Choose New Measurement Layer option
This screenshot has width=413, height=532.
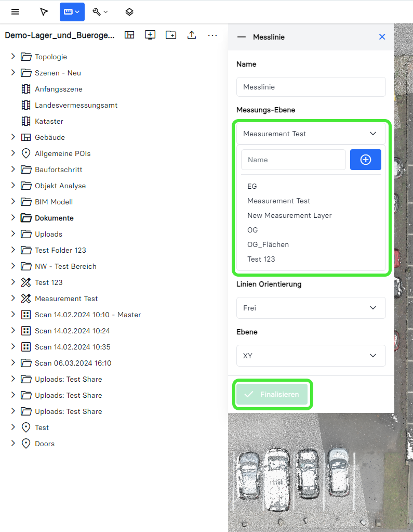(x=289, y=215)
